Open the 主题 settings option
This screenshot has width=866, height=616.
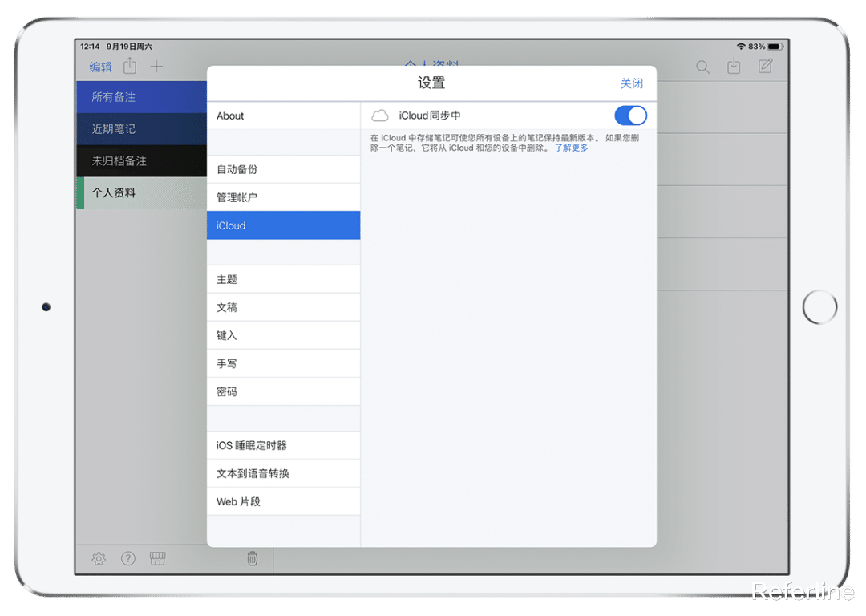click(x=283, y=278)
